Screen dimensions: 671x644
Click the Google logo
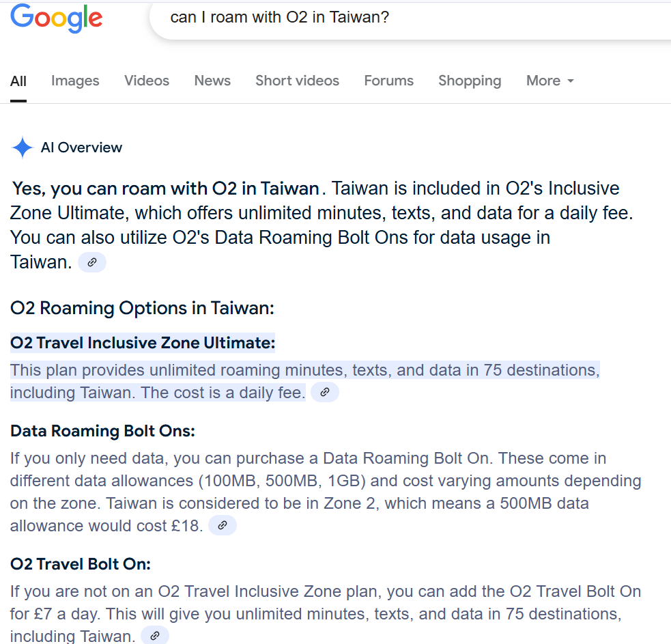[x=57, y=18]
